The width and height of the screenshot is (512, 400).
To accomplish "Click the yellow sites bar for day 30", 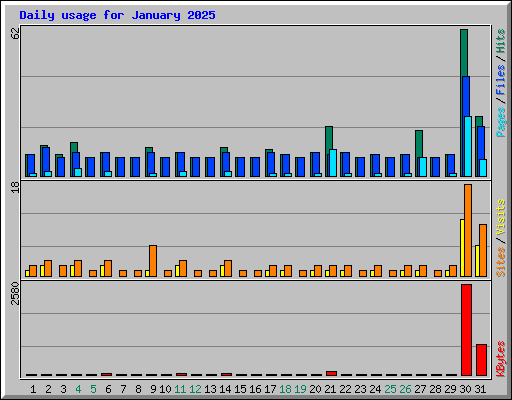I will click(462, 248).
